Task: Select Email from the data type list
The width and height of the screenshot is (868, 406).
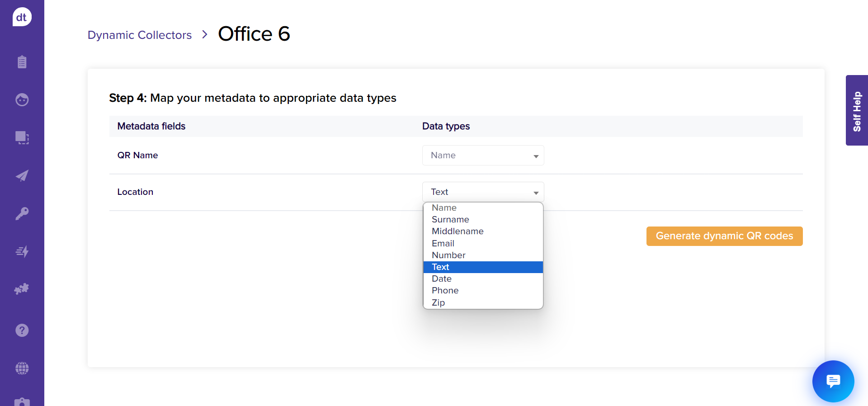Action: [x=443, y=243]
